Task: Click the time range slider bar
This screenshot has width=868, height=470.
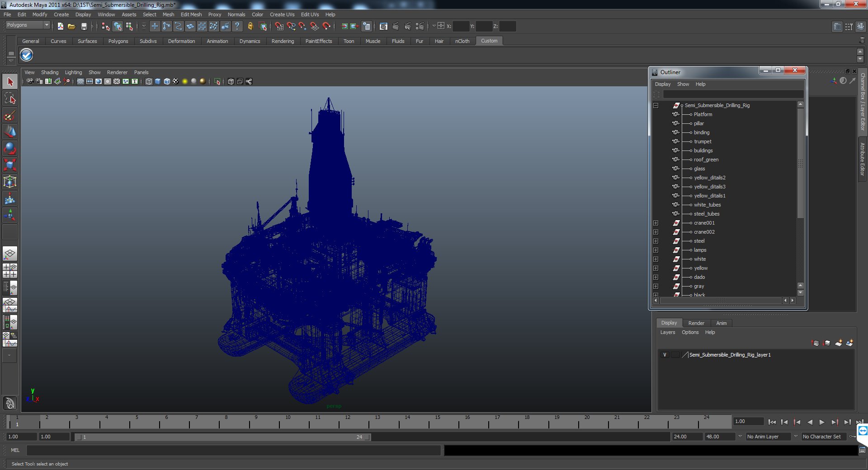Action: click(x=222, y=437)
